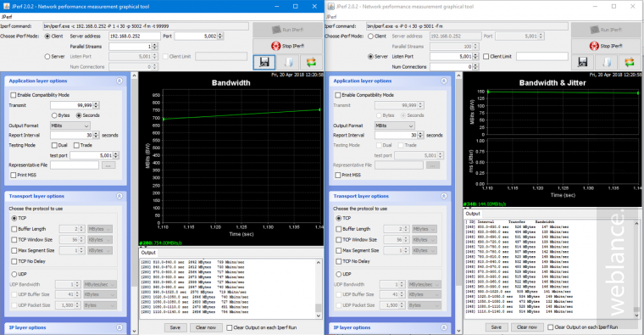This screenshot has width=644, height=335.
Task: Enable Buffer Length option in left window
Action: (14, 229)
